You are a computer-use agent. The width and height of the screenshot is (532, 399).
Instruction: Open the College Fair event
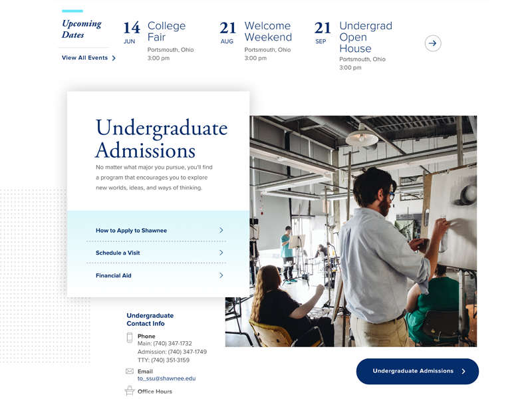167,31
